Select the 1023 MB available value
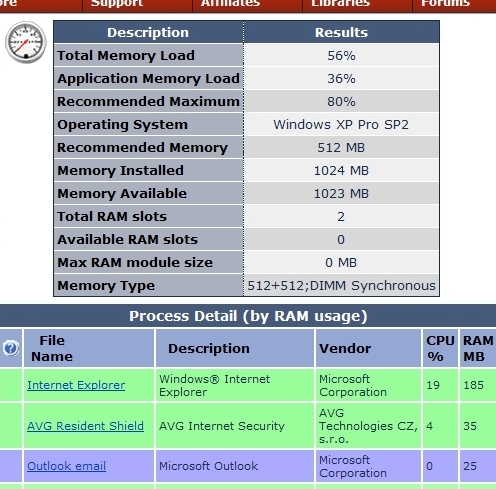This screenshot has height=489, width=496. 341,194
